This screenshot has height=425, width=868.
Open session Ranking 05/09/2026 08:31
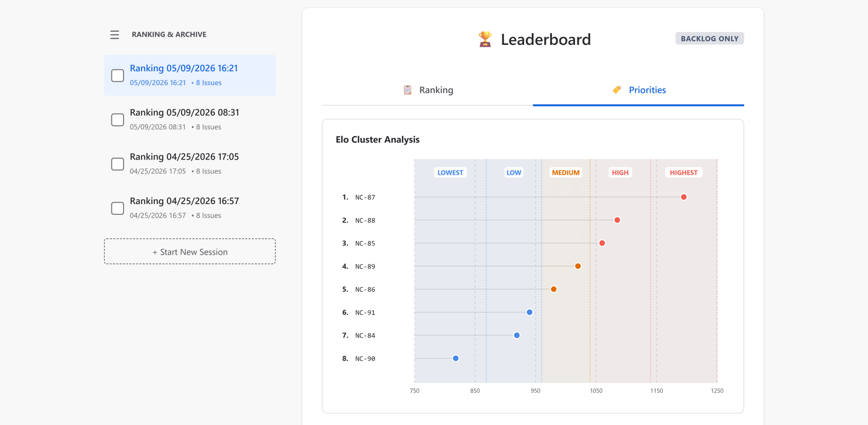click(x=190, y=120)
